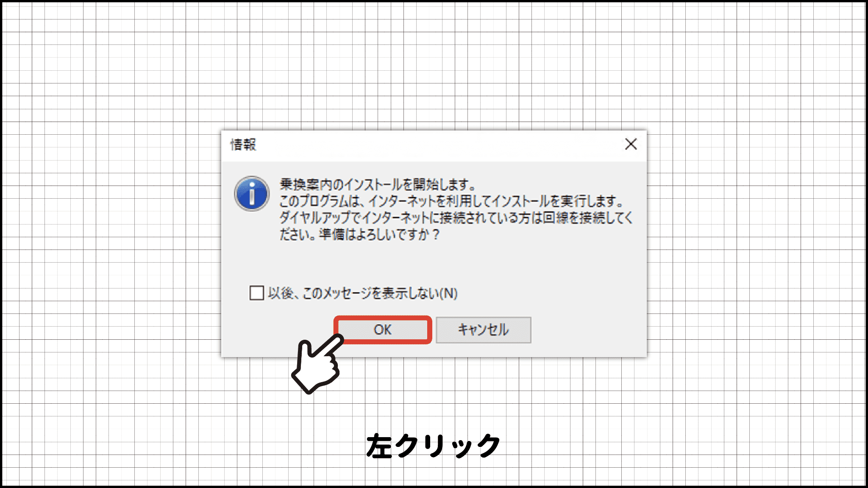The height and width of the screenshot is (488, 868).
Task: Click the blank gray area above the checkbox
Action: [x=434, y=263]
